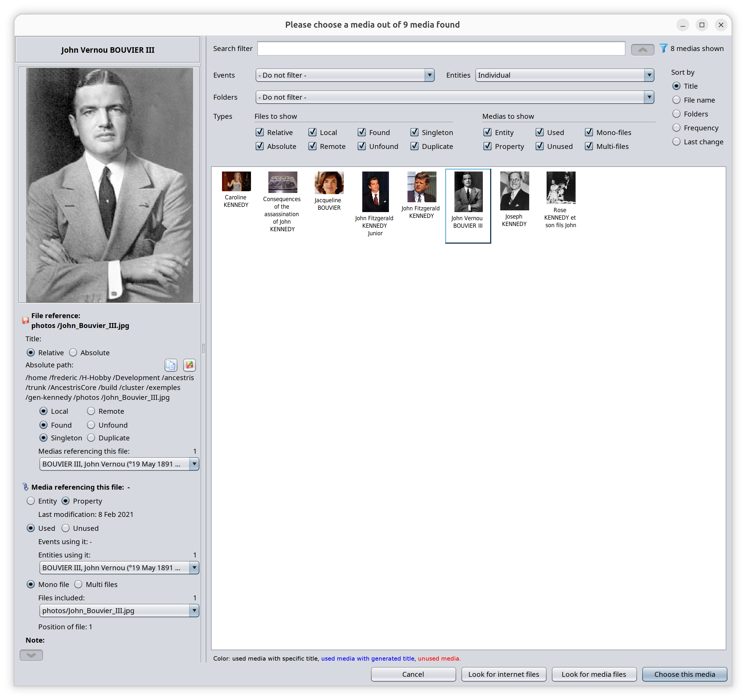The height and width of the screenshot is (700, 746).
Task: Click the edit file icon next to copy
Action: point(190,364)
